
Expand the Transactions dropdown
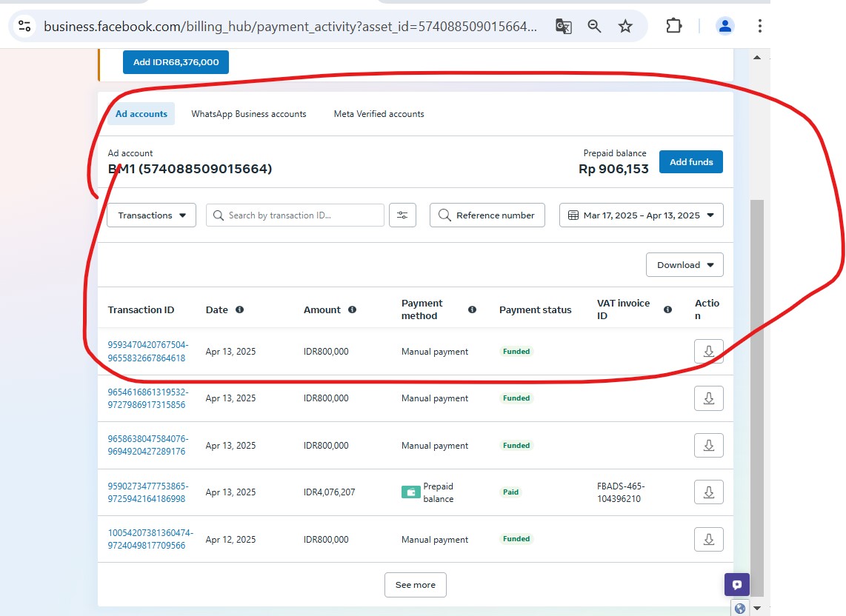[152, 215]
